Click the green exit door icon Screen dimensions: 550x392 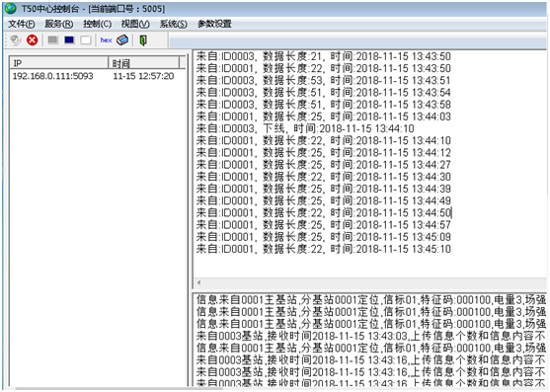point(143,40)
